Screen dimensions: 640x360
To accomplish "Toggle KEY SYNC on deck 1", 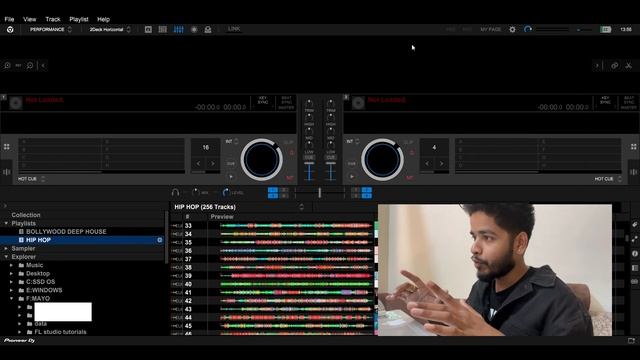I will click(263, 101).
